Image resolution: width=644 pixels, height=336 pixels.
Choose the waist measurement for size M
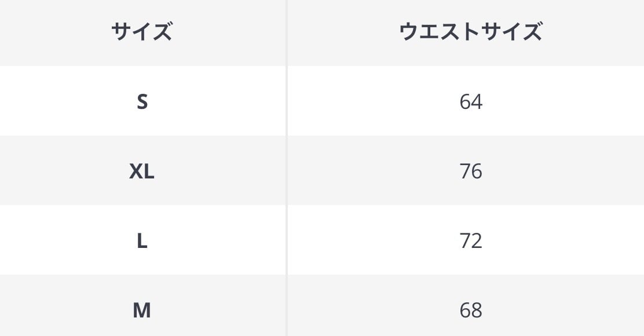(470, 311)
